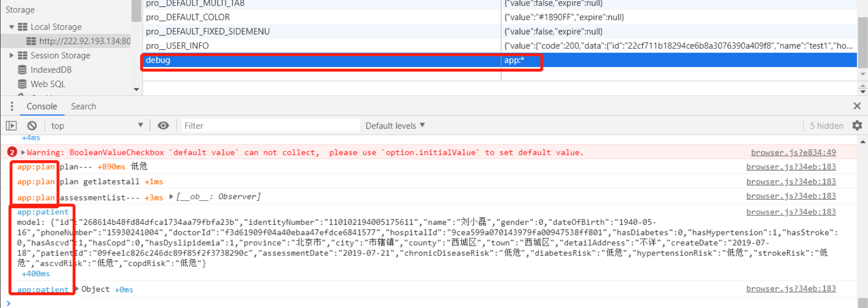
Task: Click the 5 hidden messages label
Action: pyautogui.click(x=827, y=125)
